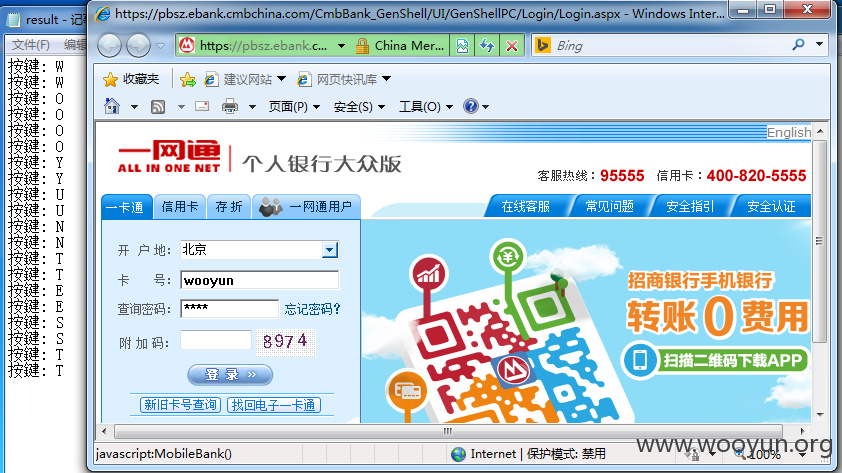The width and height of the screenshot is (842, 473).
Task: Click the browser Forward arrow button
Action: click(x=138, y=46)
